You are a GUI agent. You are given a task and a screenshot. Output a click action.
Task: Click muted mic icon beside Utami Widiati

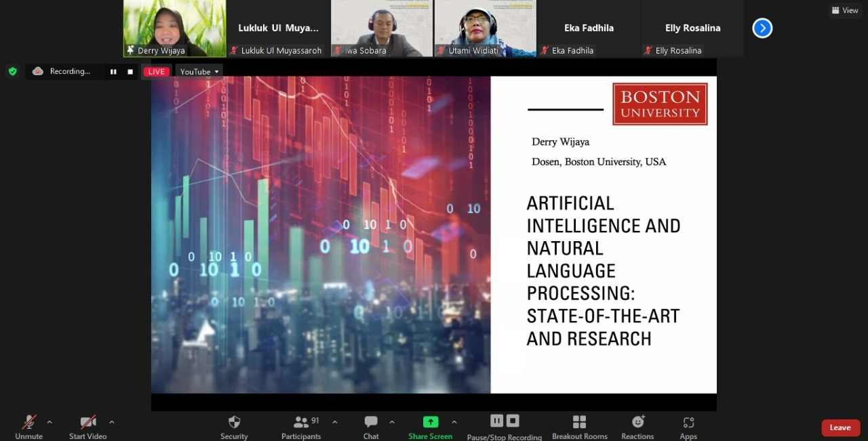click(x=441, y=51)
